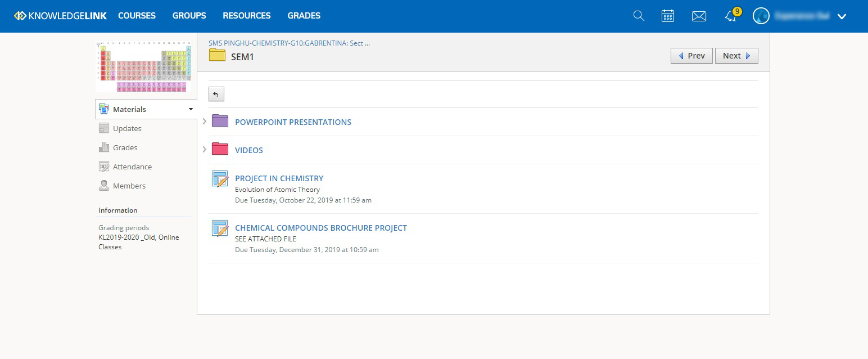Open the calendar icon in header
868x359 pixels.
(668, 16)
